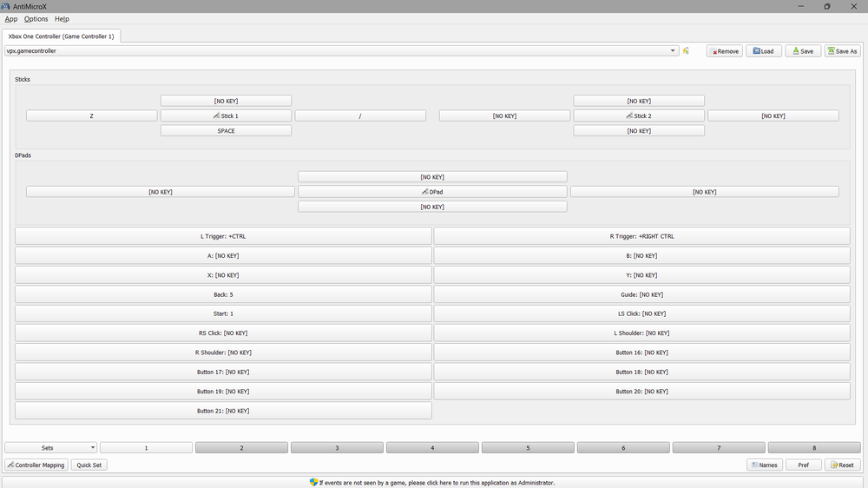
Task: Open the Sets dropdown button
Action: (51, 447)
